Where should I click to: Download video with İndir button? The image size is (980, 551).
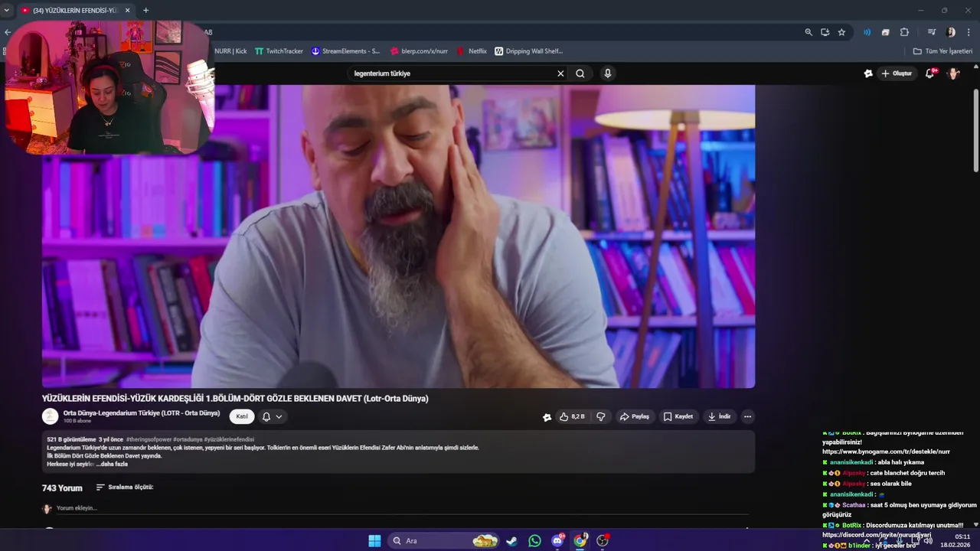[x=719, y=417]
